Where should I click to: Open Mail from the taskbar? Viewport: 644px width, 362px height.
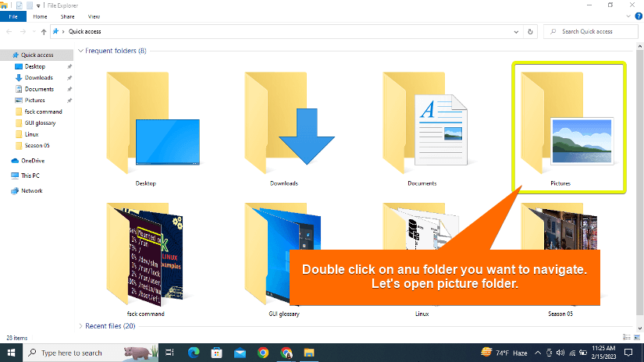point(240,353)
